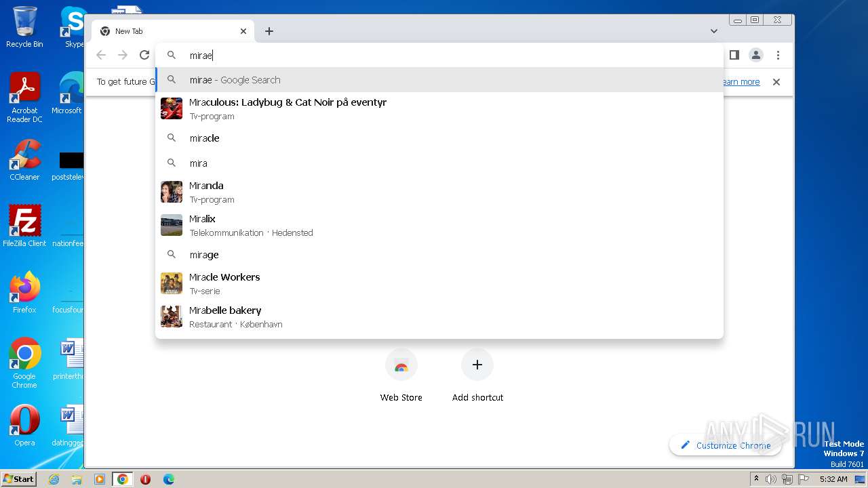Viewport: 868px width, 488px height.
Task: Focus the address bar containing mirae
Action: 439,55
